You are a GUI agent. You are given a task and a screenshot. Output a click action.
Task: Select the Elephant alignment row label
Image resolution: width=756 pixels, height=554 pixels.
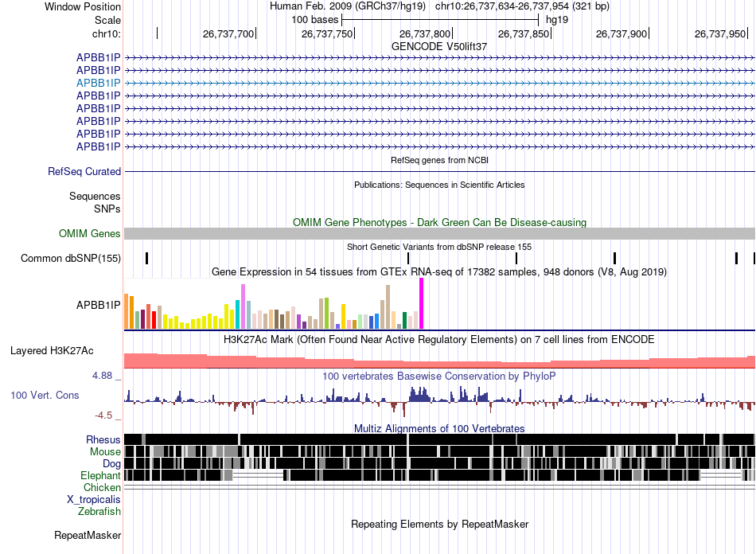pyautogui.click(x=100, y=476)
